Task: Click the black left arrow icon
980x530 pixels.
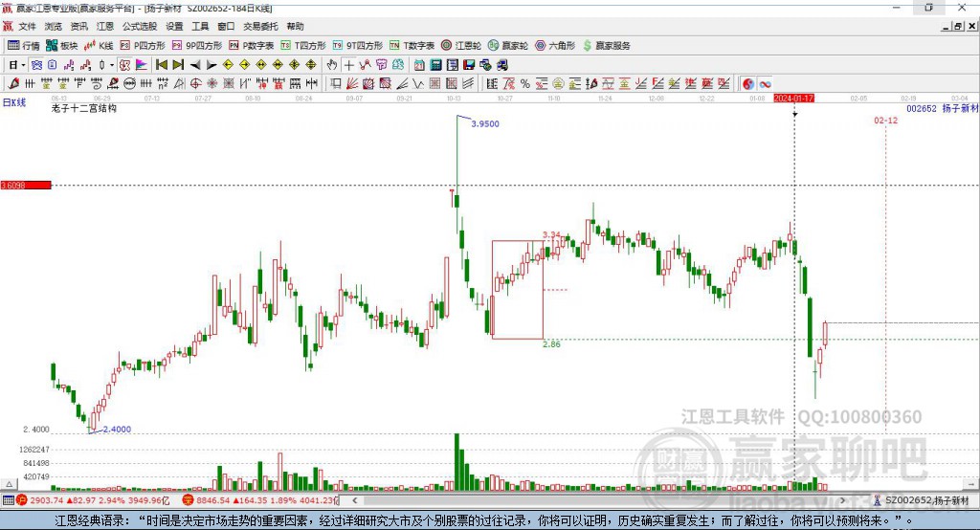Action: [x=195, y=65]
